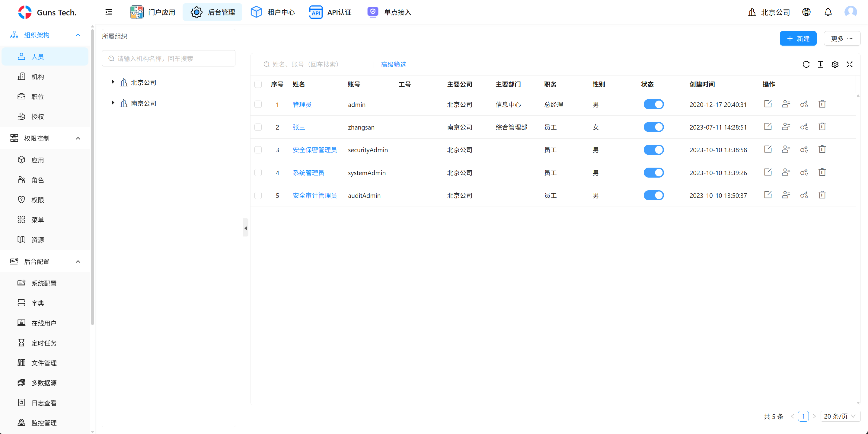The height and width of the screenshot is (434, 868).
Task: Delete the admin user row
Action: click(x=822, y=104)
